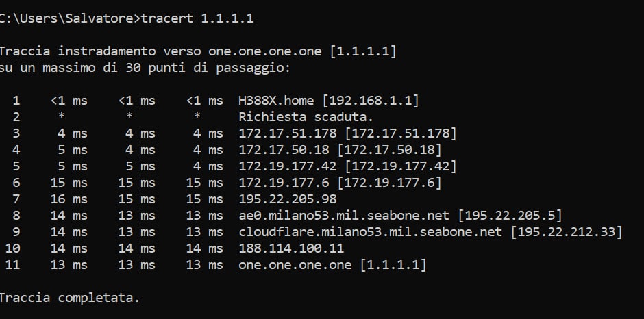The width and height of the screenshot is (644, 319).
Task: Click the 30 punti di passaggio line
Action: tap(145, 68)
